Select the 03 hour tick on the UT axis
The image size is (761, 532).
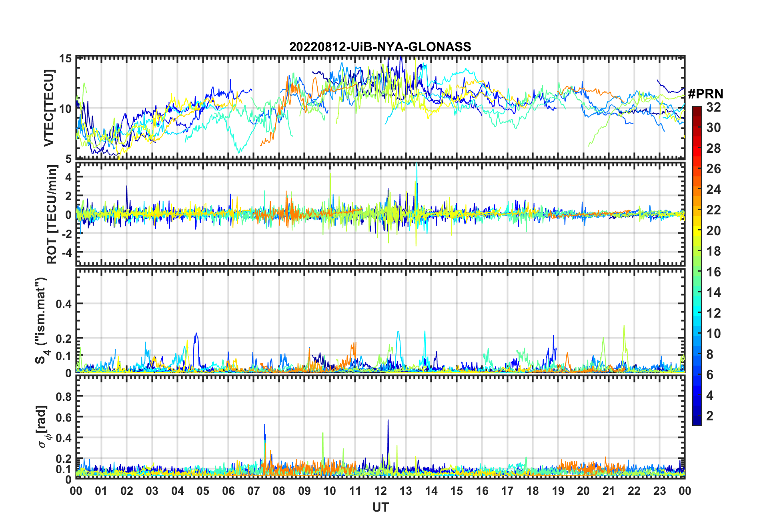152,491
